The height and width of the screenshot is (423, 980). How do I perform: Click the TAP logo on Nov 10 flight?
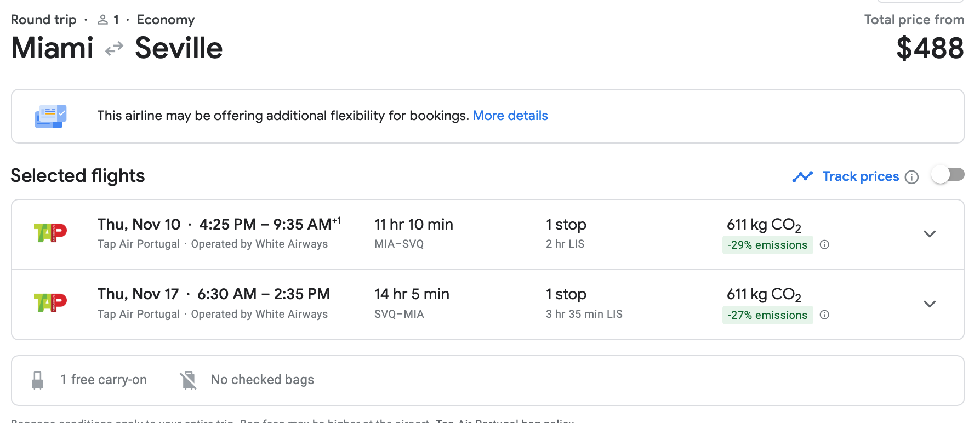[x=50, y=233]
